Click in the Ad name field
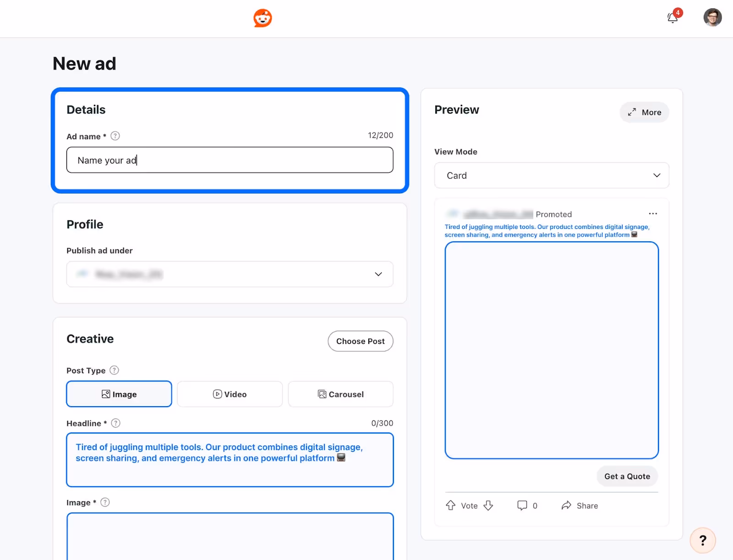 click(230, 160)
